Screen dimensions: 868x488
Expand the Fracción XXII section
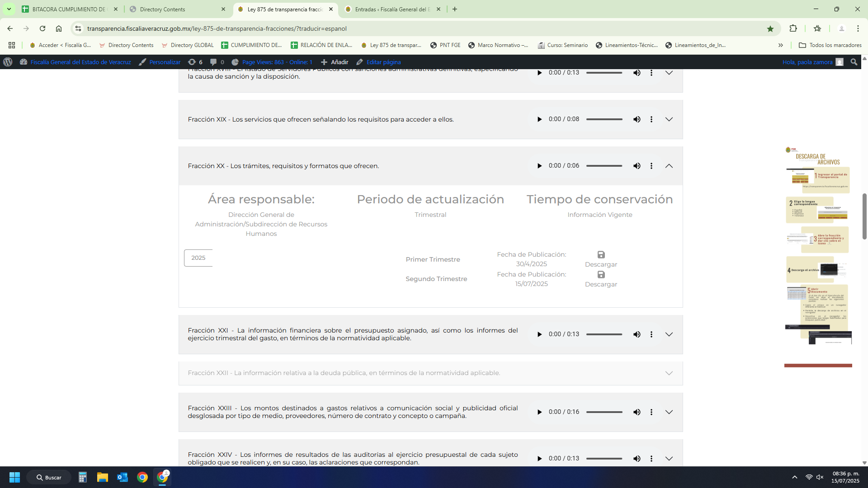coord(669,373)
